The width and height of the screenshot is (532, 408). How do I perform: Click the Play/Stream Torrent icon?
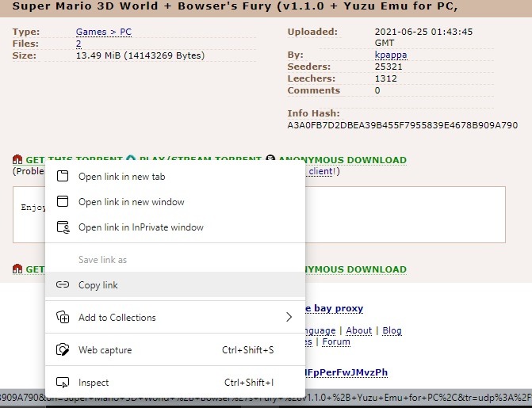[x=131, y=160]
